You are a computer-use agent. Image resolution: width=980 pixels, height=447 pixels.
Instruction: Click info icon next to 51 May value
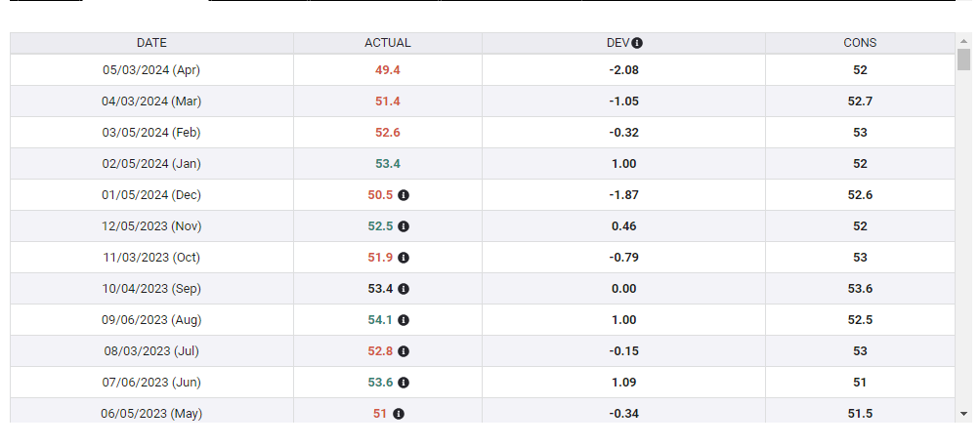point(399,414)
